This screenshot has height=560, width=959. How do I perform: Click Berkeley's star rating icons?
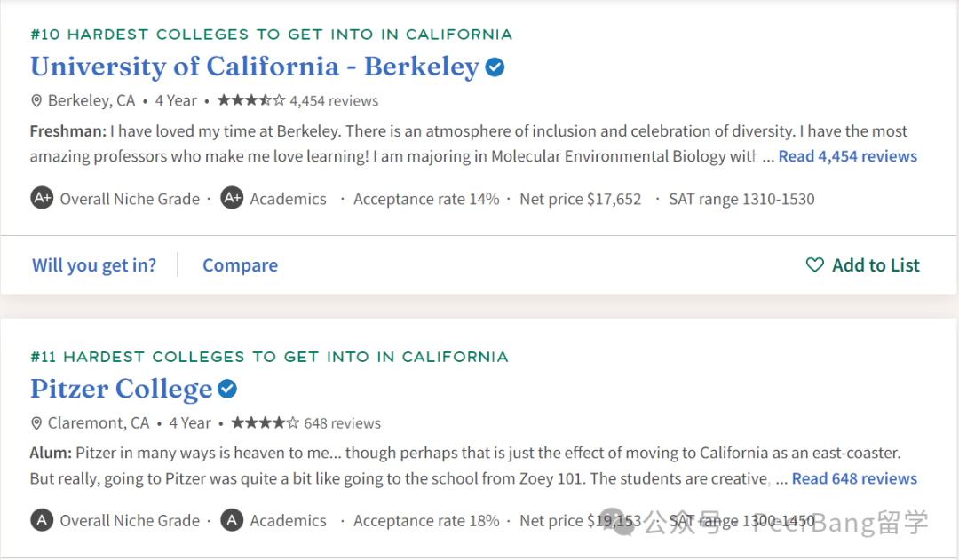[x=251, y=99]
